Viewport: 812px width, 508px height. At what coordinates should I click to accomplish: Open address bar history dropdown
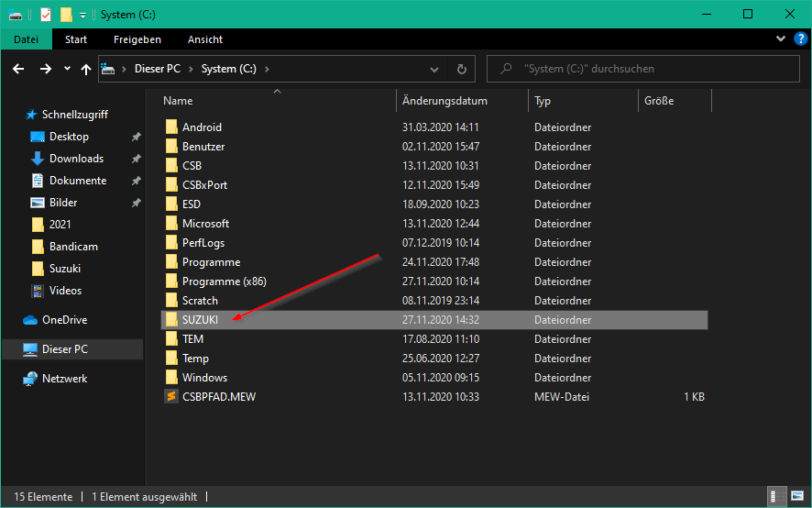434,69
